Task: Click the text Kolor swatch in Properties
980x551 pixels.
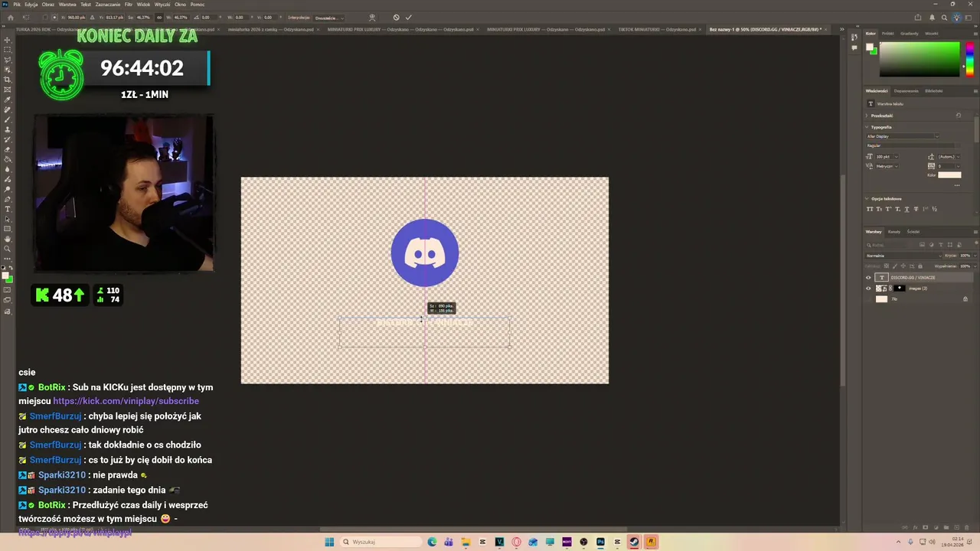Action: (x=949, y=175)
